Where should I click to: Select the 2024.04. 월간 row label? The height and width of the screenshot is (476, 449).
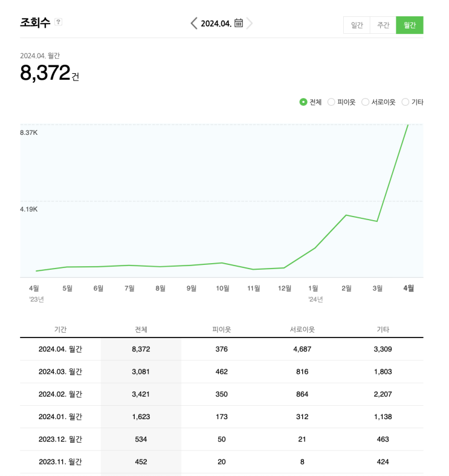coord(60,349)
